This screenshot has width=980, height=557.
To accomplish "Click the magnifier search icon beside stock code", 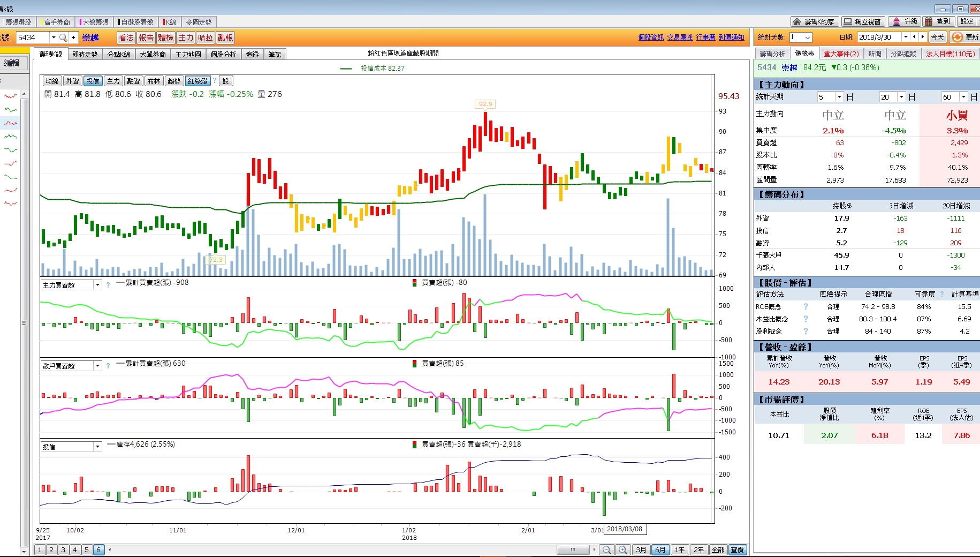I will tap(63, 37).
